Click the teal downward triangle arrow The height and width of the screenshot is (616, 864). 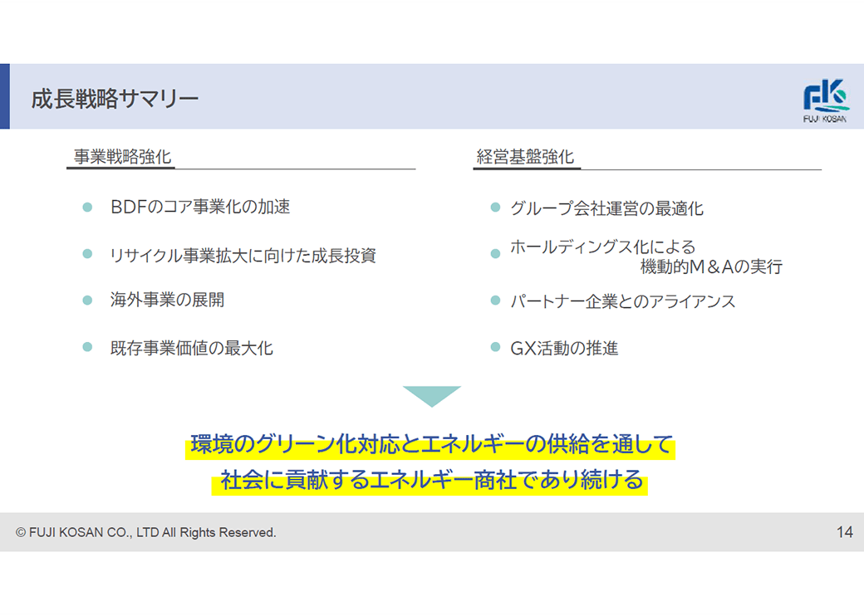431,395
